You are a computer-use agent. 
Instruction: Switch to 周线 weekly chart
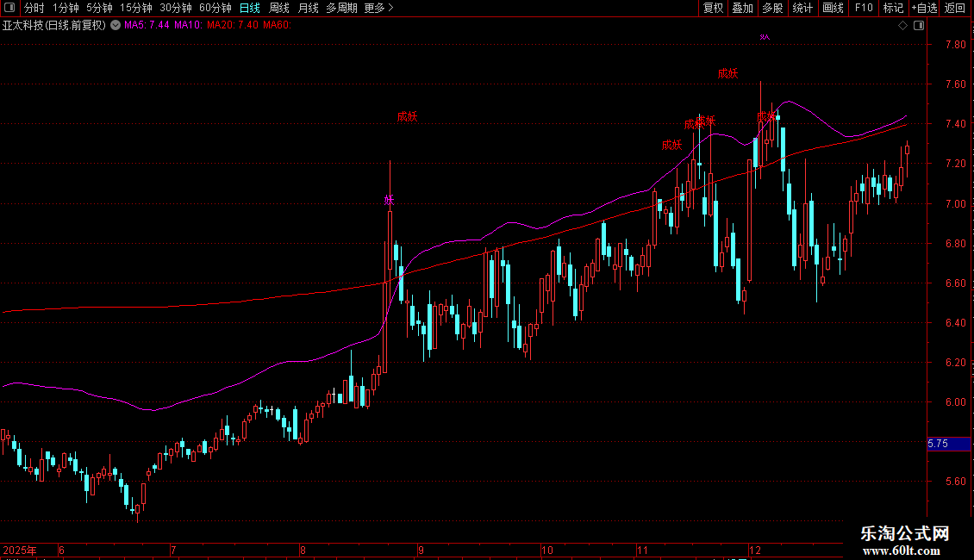click(x=279, y=8)
